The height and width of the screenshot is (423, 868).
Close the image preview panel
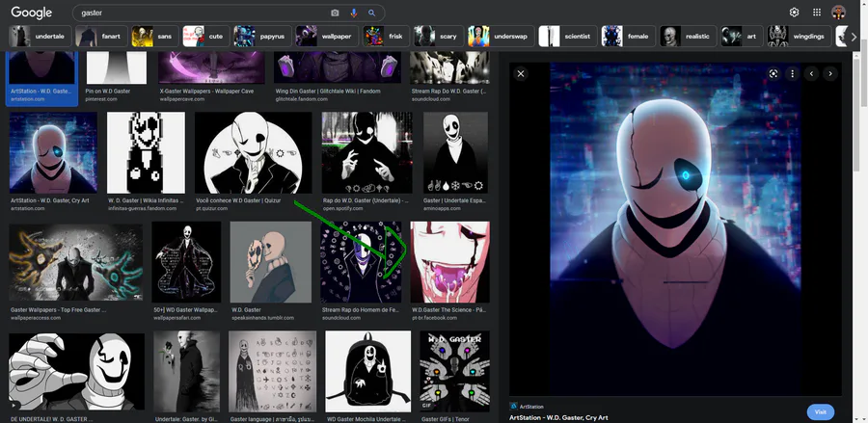click(x=521, y=73)
